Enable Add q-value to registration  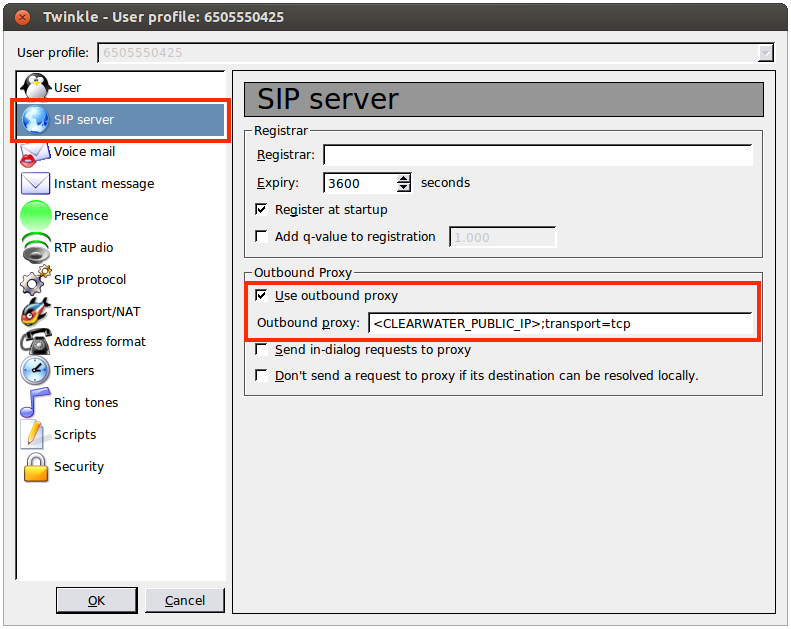click(262, 237)
